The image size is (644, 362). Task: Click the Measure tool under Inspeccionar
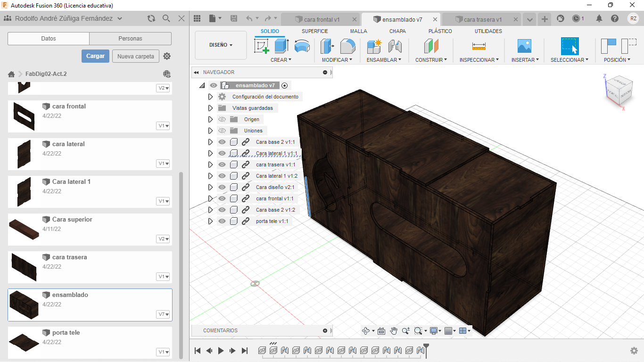click(x=479, y=46)
